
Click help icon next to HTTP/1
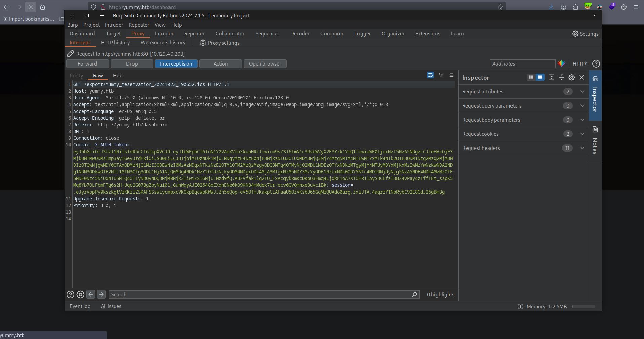[596, 64]
